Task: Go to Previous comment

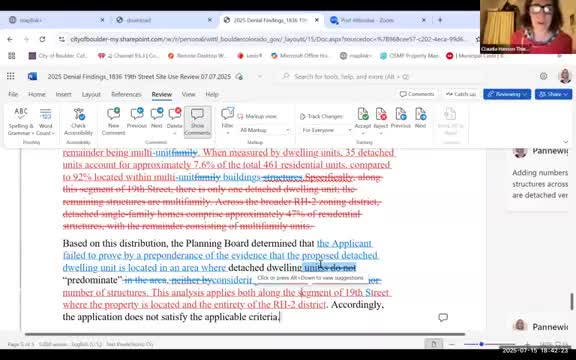Action: (x=137, y=118)
